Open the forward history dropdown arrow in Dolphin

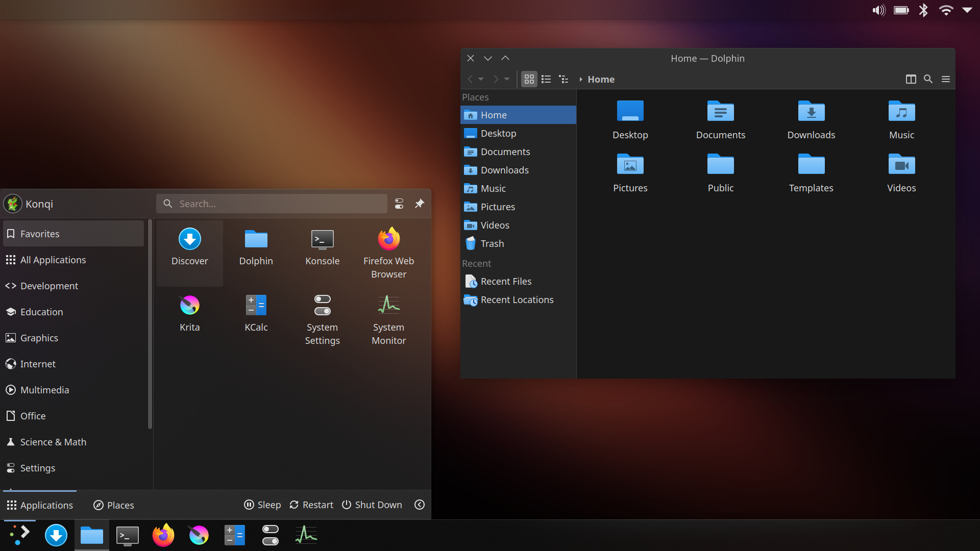507,79
